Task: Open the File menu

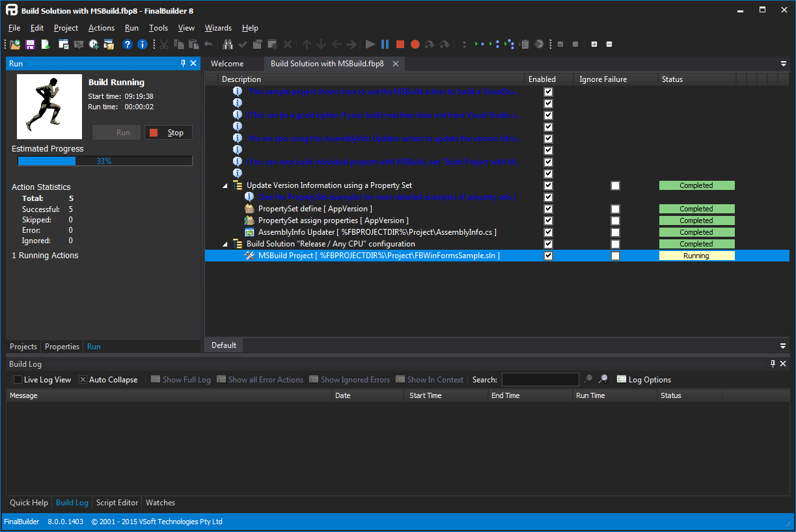Action: click(x=14, y=28)
